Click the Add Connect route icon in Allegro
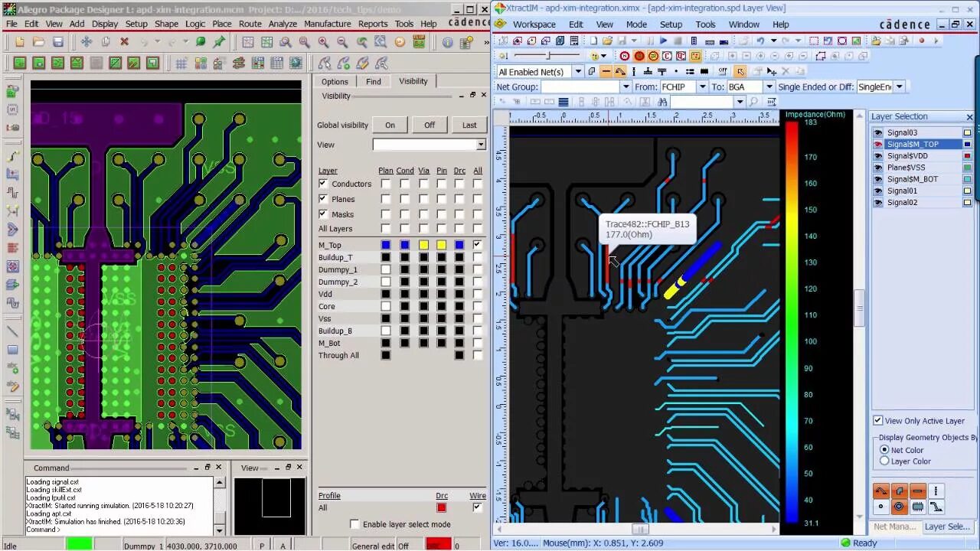980x551 pixels. (x=13, y=155)
